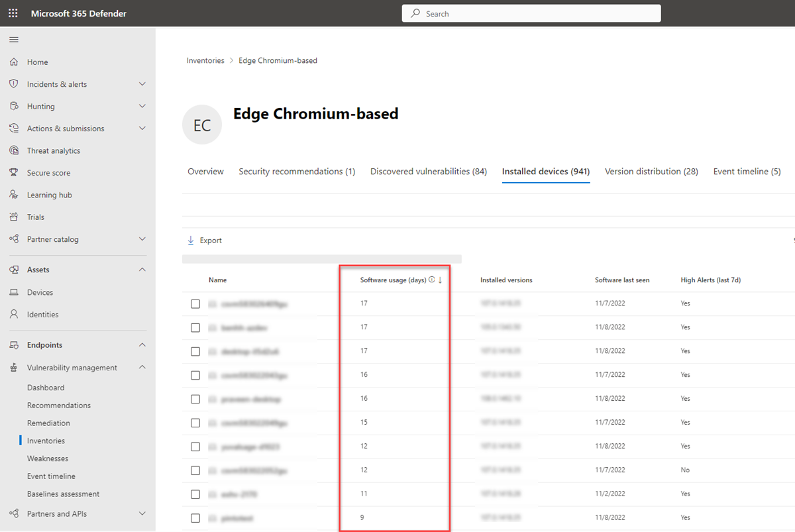Open the app launcher waffle icon
This screenshot has width=795, height=532.
click(13, 13)
